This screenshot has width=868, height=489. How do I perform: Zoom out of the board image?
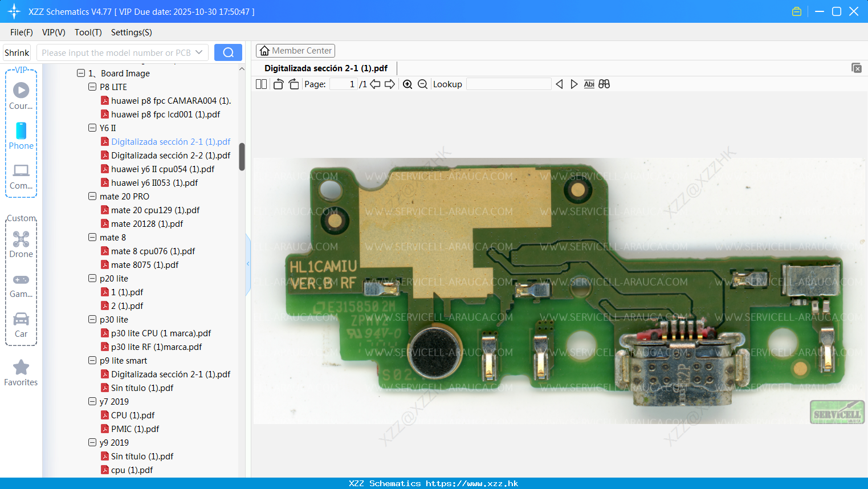pyautogui.click(x=422, y=84)
